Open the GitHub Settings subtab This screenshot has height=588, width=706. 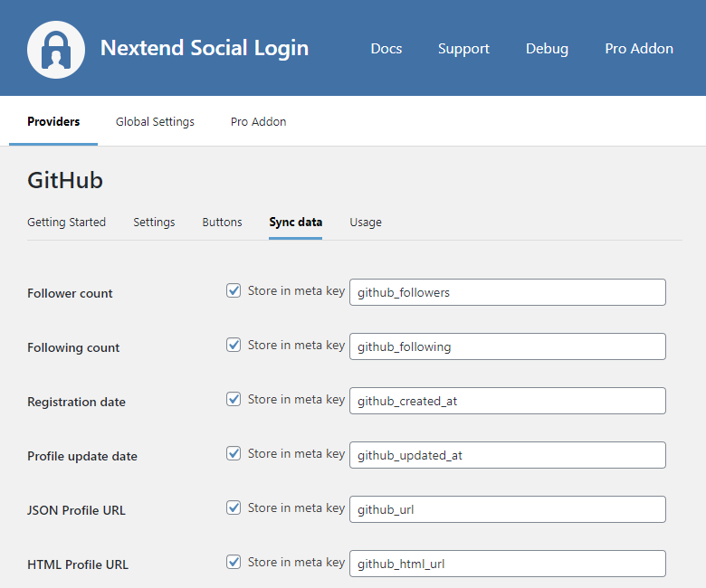pos(154,223)
